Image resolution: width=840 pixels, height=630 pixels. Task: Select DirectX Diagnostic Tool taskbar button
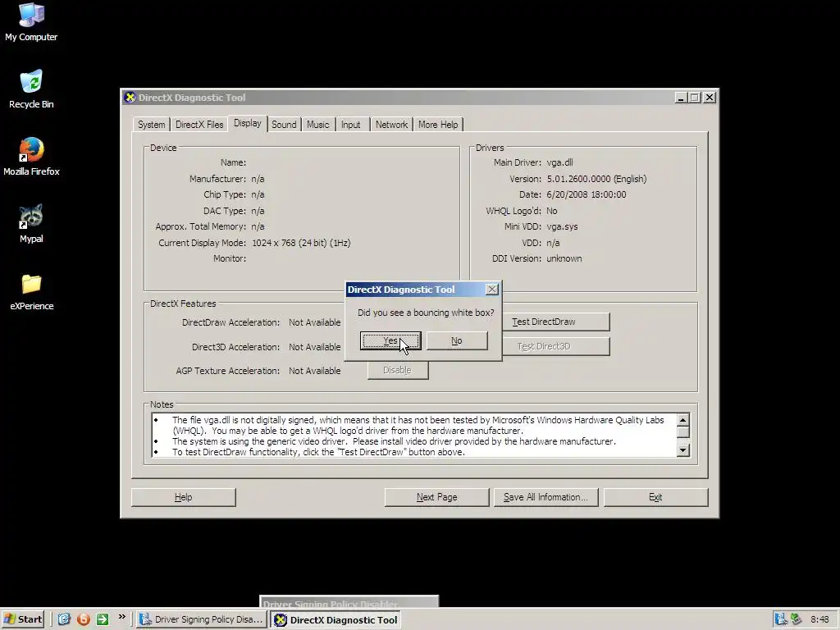[337, 620]
